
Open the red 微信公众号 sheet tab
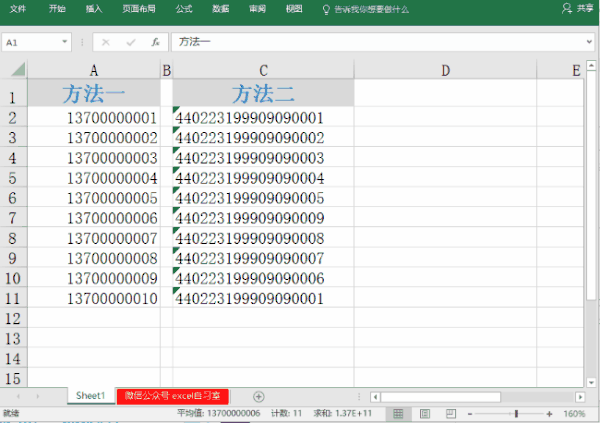(x=173, y=396)
